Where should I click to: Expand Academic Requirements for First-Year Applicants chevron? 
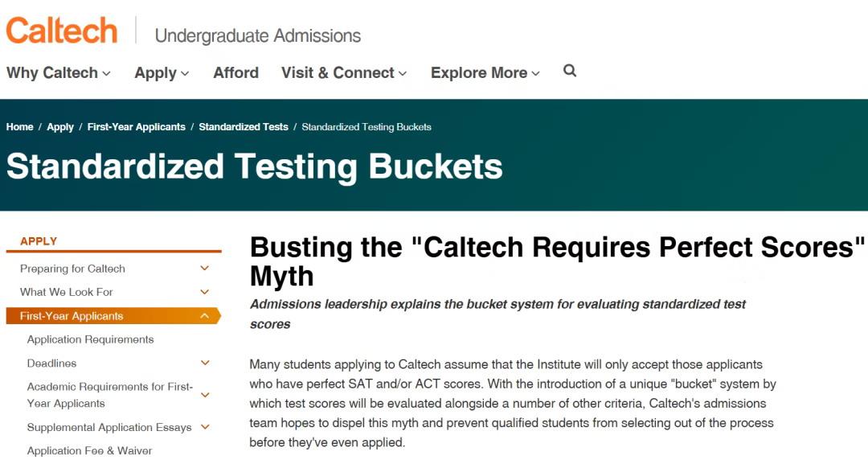pyautogui.click(x=205, y=395)
